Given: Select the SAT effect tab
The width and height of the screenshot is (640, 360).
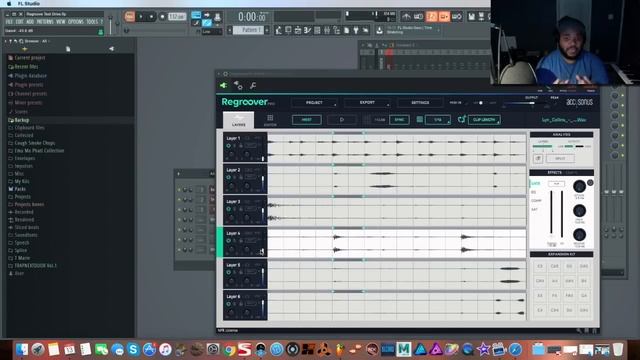Looking at the screenshot, I should (535, 209).
